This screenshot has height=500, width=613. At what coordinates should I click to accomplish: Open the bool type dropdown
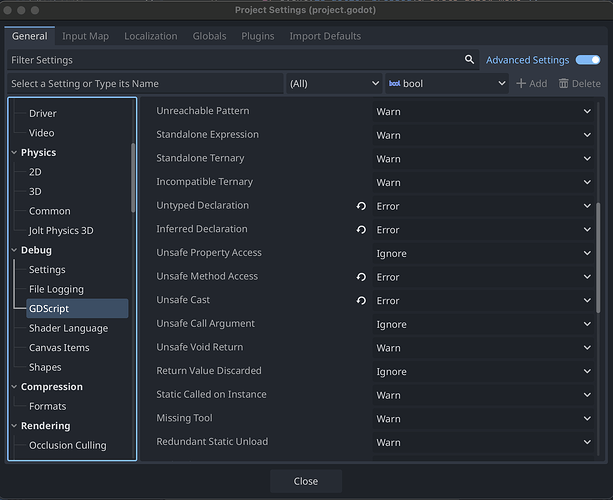447,83
